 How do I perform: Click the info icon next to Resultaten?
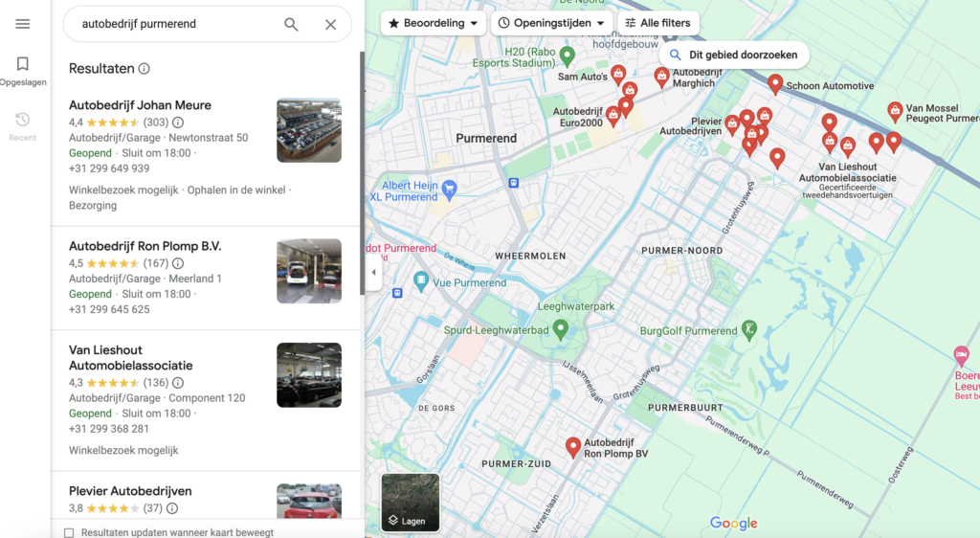(144, 69)
